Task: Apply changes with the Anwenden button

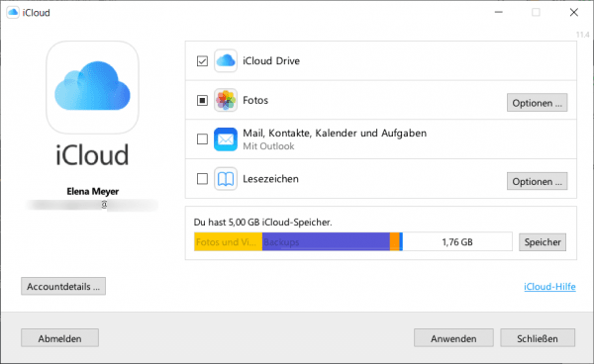Action: pos(453,338)
